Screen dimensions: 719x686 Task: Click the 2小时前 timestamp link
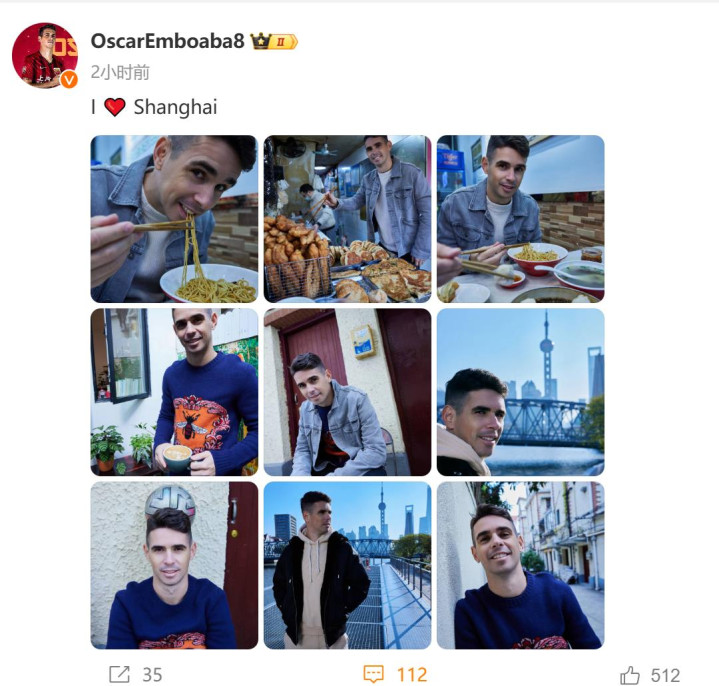coord(120,72)
